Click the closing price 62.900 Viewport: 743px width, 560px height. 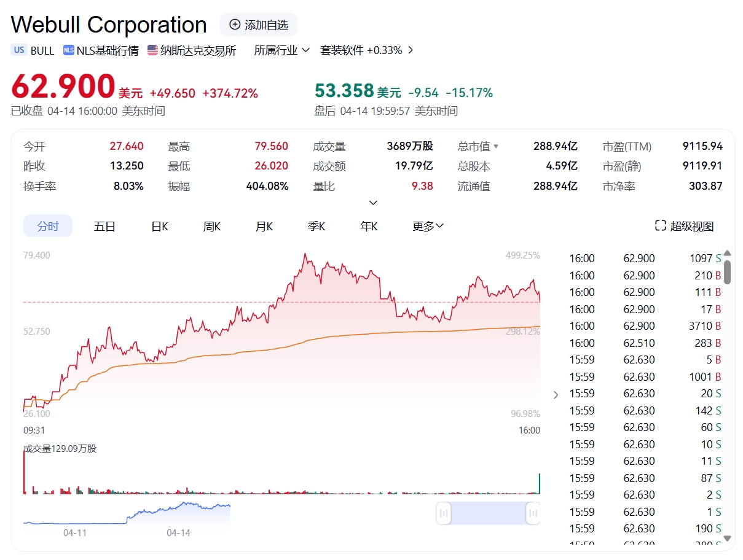[x=63, y=86]
